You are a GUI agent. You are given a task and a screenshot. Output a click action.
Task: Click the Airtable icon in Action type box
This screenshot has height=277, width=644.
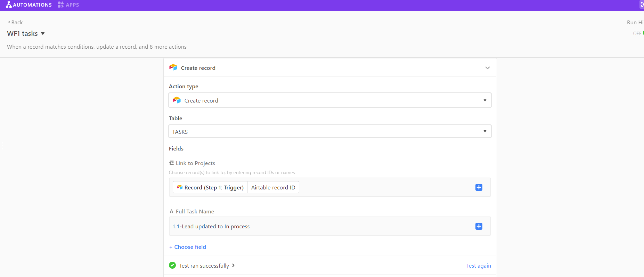177,100
